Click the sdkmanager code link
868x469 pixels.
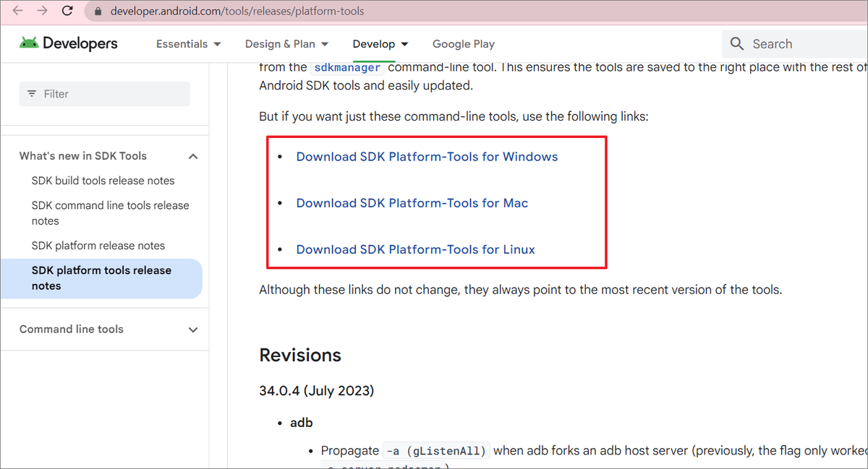click(x=347, y=67)
